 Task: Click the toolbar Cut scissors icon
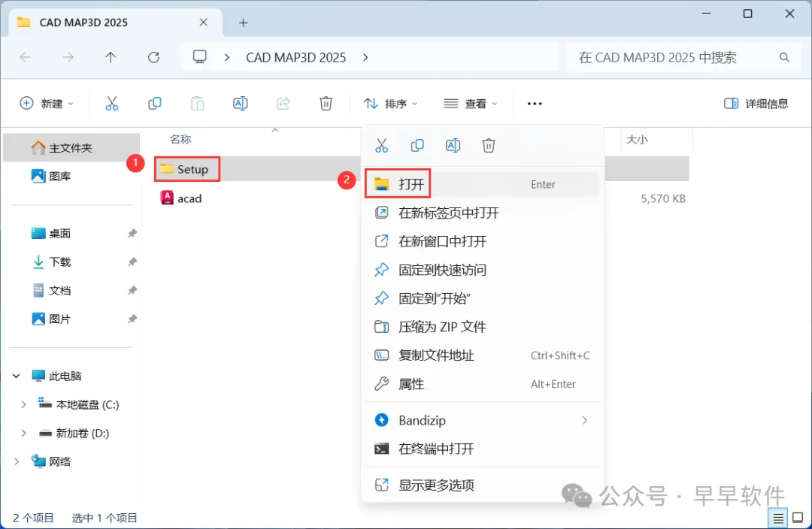pyautogui.click(x=112, y=104)
